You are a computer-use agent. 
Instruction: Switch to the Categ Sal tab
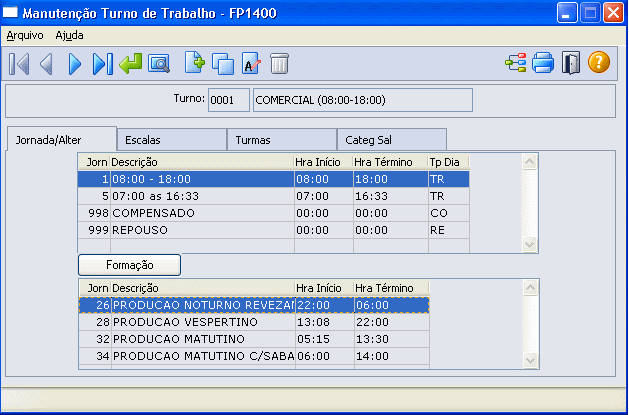click(x=392, y=140)
